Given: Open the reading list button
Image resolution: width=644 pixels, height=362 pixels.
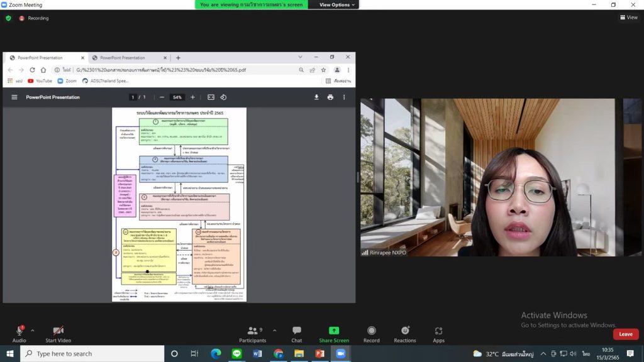Looking at the screenshot, I should (338, 81).
